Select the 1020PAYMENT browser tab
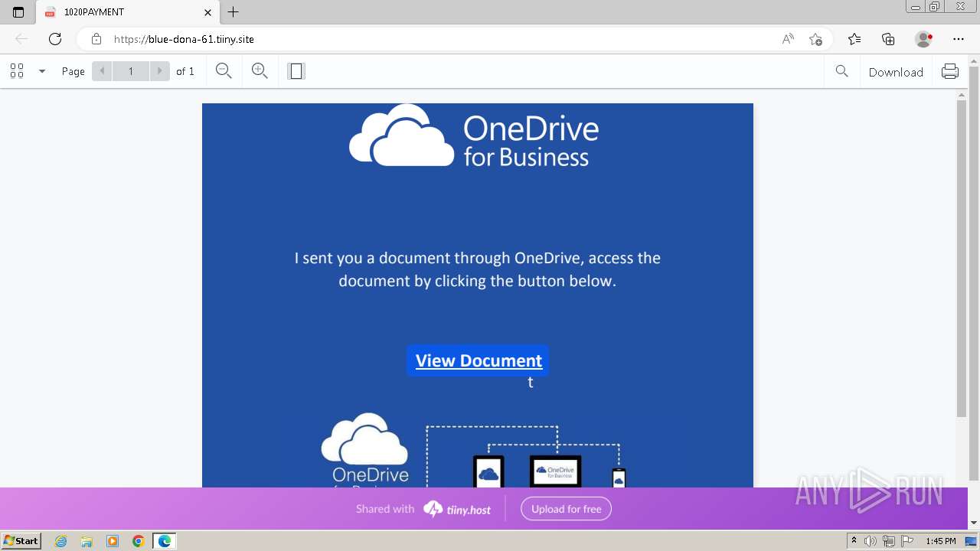 click(128, 12)
